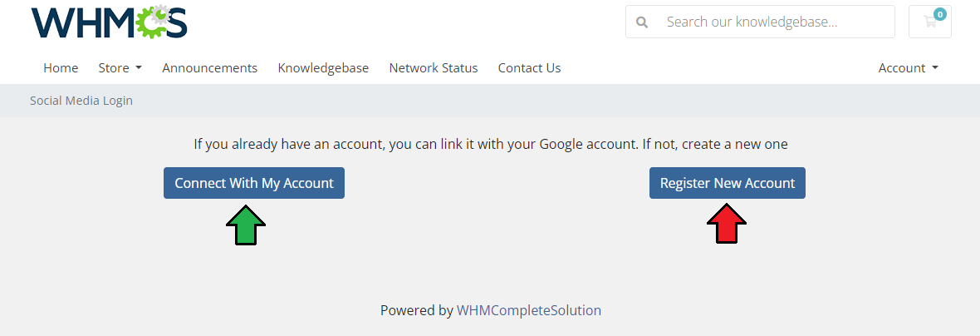Go to the Home page

pos(61,67)
